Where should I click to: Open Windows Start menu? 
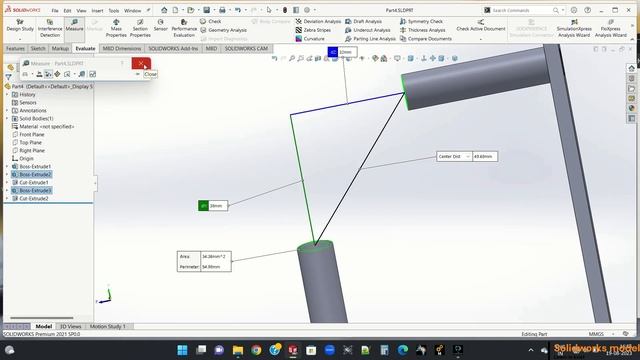pos(182,350)
